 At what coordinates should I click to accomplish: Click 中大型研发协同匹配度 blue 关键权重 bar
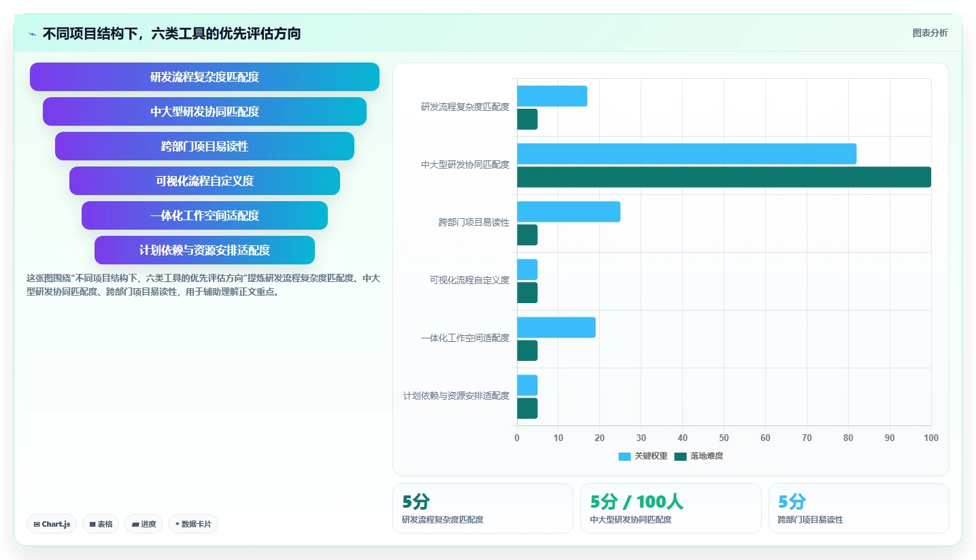tap(686, 154)
